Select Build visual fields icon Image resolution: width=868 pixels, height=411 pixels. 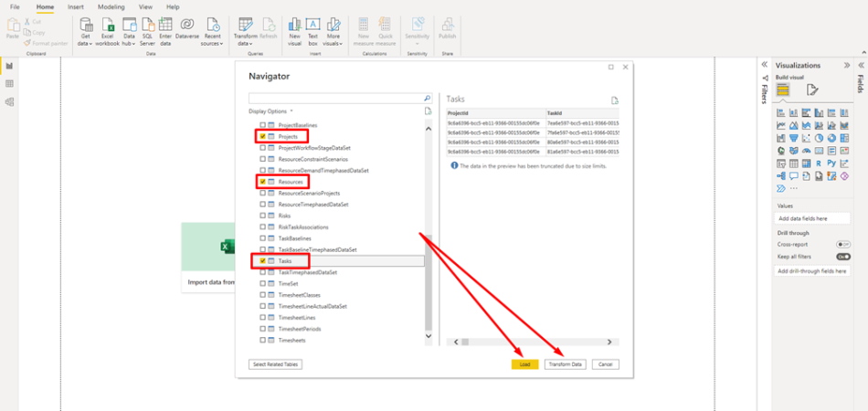point(783,90)
